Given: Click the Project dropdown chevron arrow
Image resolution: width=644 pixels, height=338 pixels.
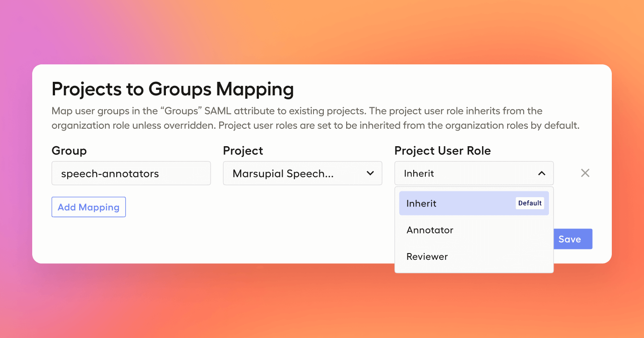Looking at the screenshot, I should (370, 173).
